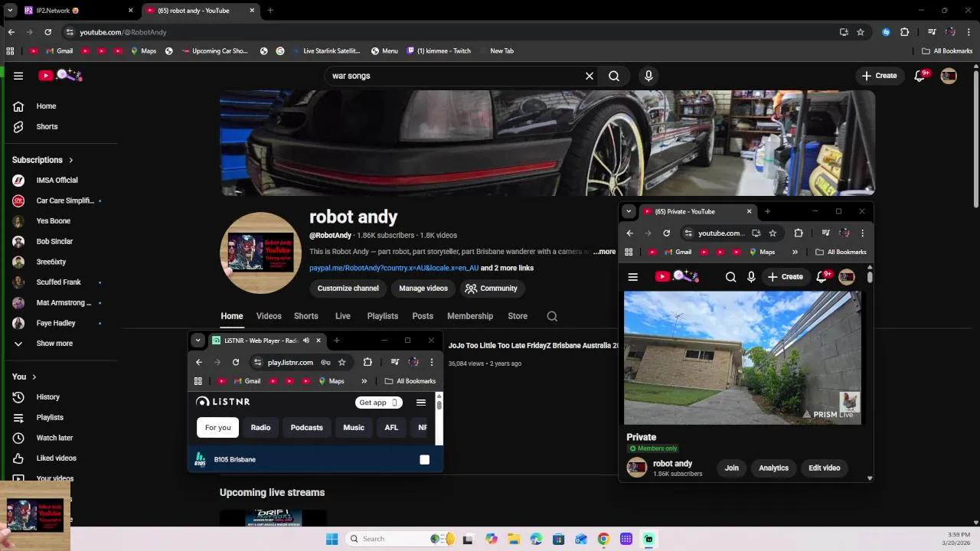The image size is (980, 551).
Task: Open account avatar menu in main YouTube window
Action: (949, 76)
